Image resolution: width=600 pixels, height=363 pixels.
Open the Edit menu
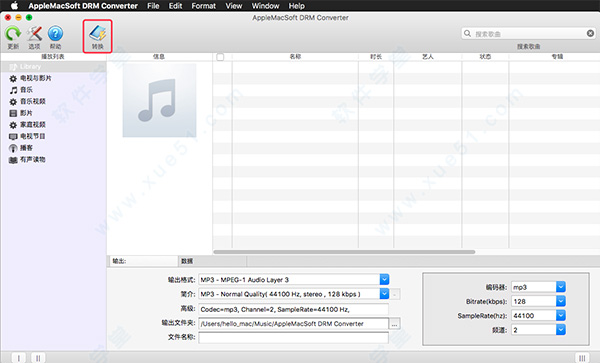click(x=176, y=6)
